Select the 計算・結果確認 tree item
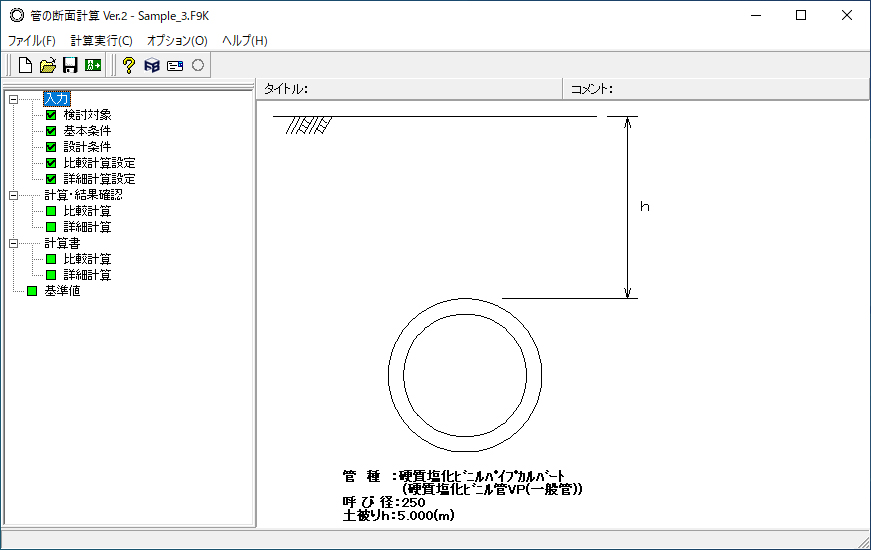This screenshot has height=550, width=871. (83, 195)
